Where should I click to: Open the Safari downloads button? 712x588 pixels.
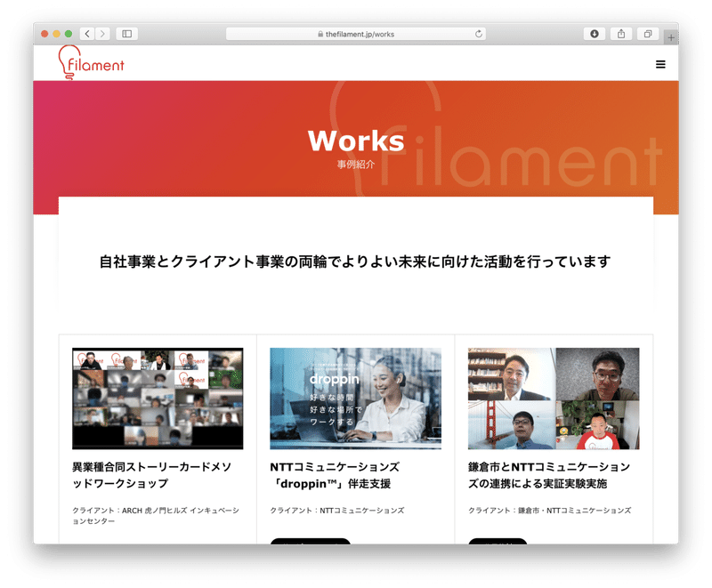595,34
